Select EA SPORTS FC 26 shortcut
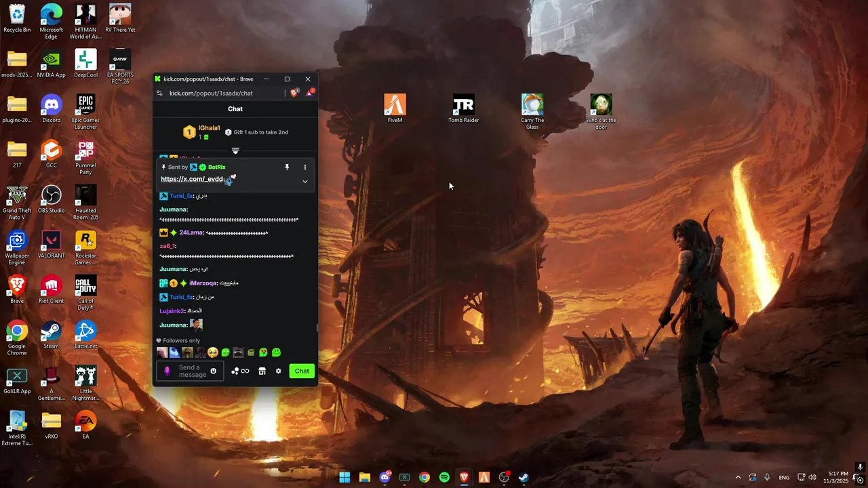 coord(120,67)
